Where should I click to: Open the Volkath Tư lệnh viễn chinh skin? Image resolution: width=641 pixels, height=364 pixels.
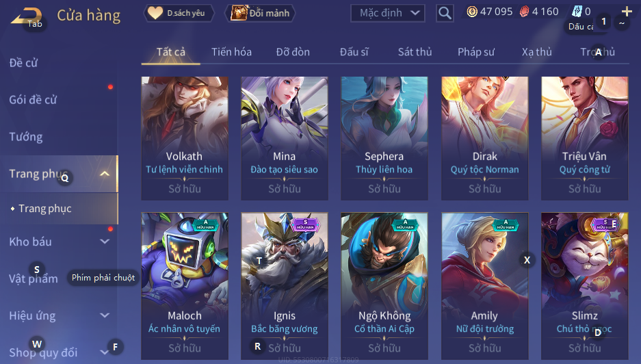[185, 138]
